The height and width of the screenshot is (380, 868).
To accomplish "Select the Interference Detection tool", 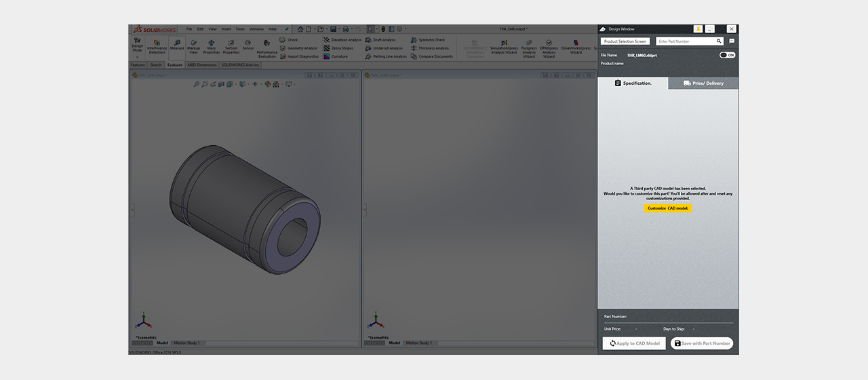I will (157, 46).
